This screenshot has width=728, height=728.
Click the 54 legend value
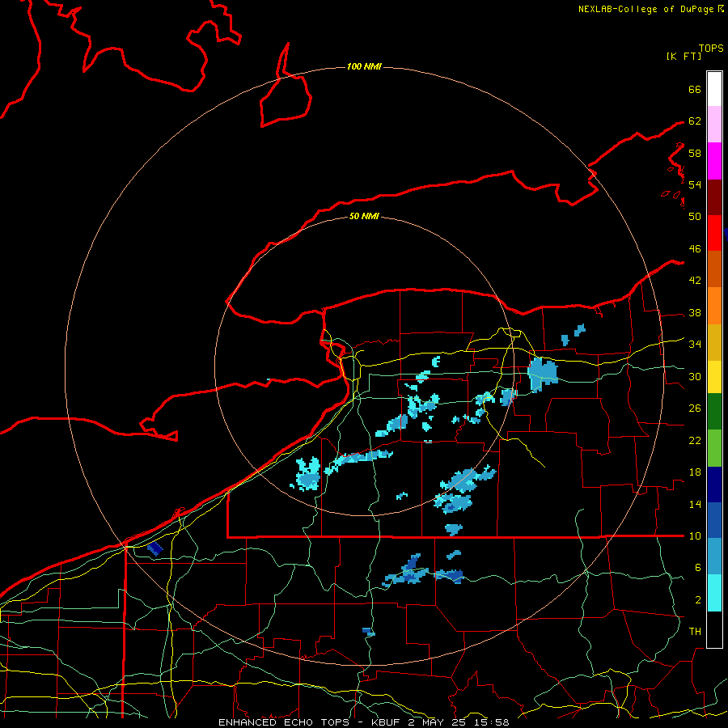(695, 184)
